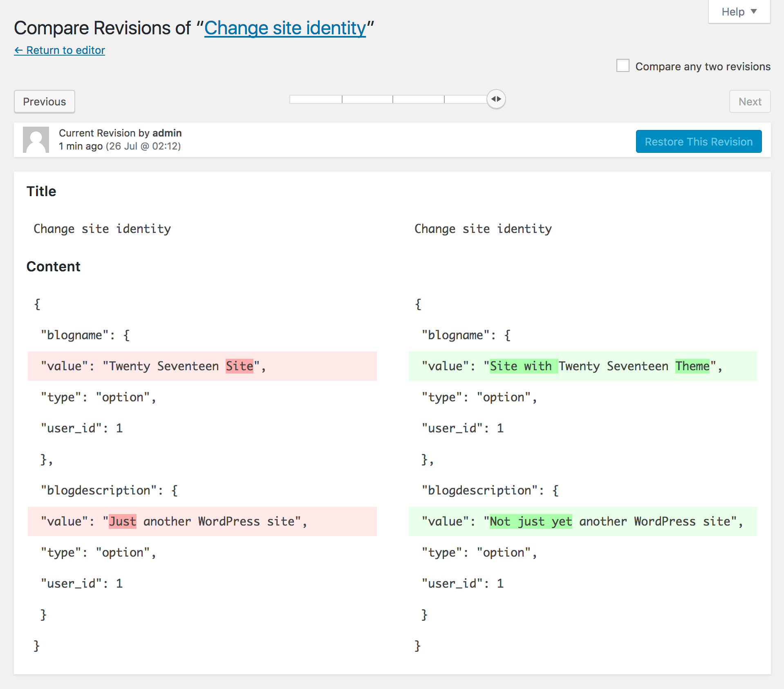This screenshot has width=784, height=689.
Task: Jump to the first tick on the revision slider
Action: pos(342,99)
